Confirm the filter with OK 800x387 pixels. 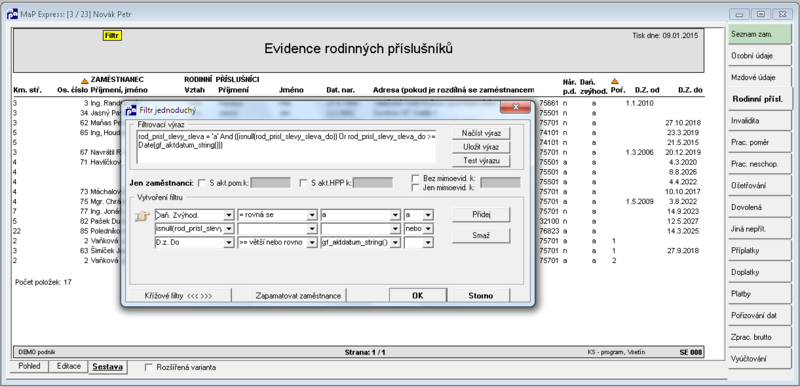coord(418,296)
